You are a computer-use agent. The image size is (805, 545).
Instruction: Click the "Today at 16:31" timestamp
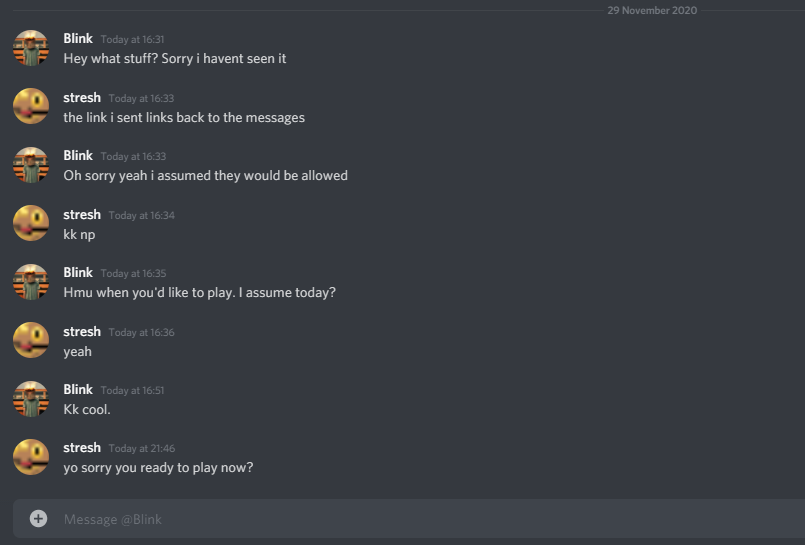pos(132,40)
